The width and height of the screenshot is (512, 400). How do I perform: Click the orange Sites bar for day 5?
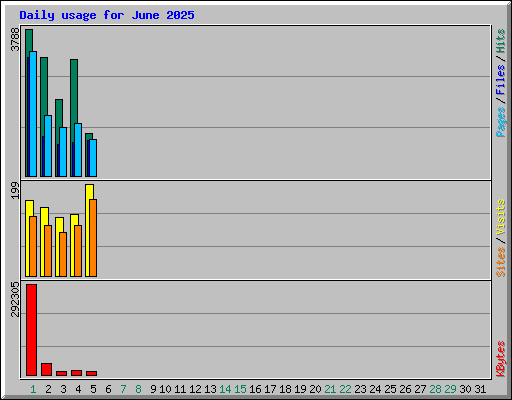tap(93, 238)
